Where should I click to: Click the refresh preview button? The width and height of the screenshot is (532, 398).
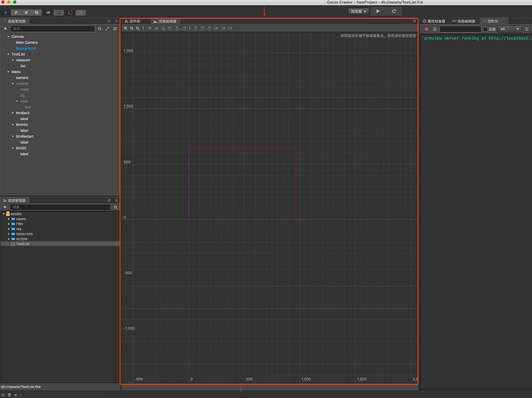pos(393,11)
